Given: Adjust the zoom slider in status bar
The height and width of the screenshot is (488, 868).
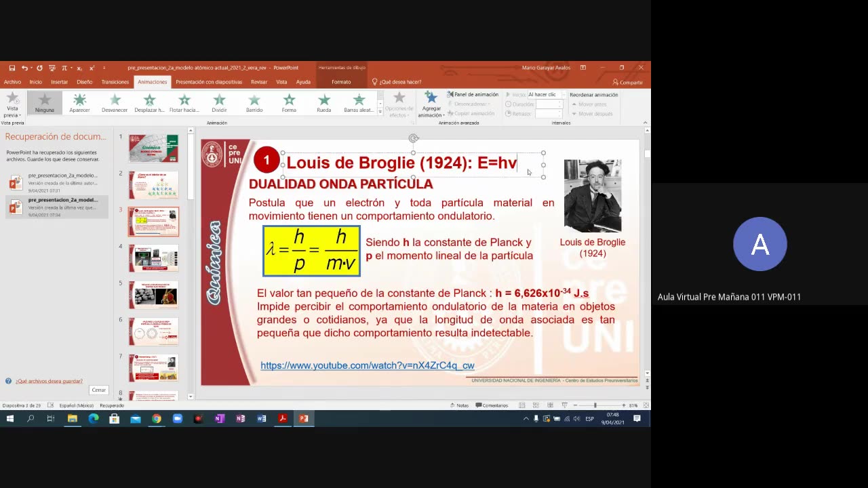Looking at the screenshot, I should 595,405.
